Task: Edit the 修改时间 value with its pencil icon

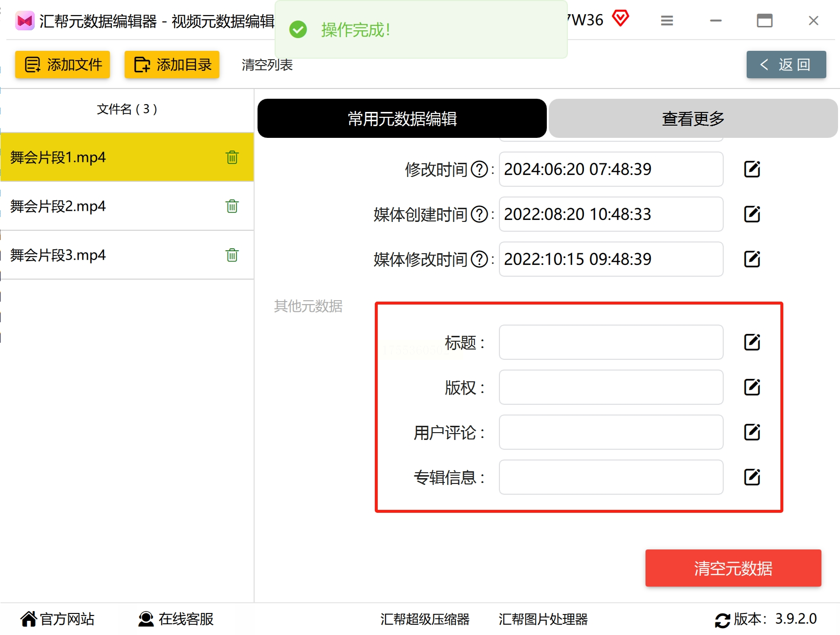Action: (752, 169)
